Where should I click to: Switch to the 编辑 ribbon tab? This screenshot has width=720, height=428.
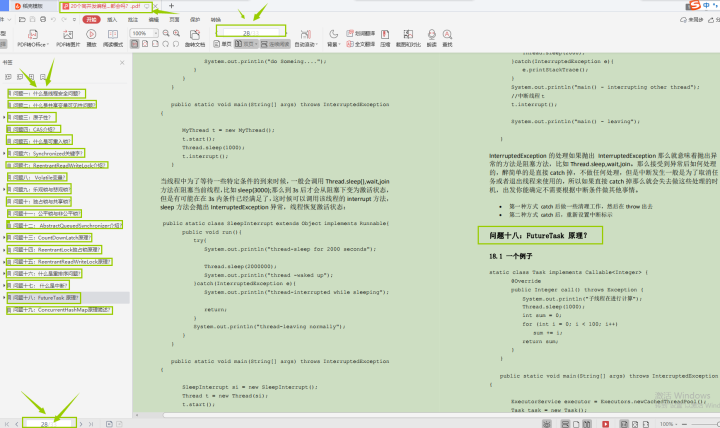[153, 20]
